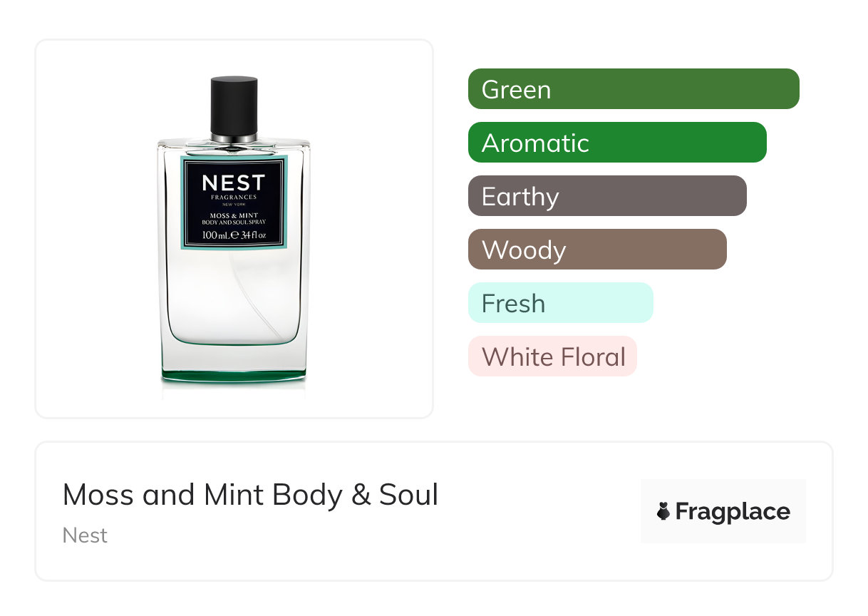
Task: Click the Earthy accord bar
Action: coord(607,196)
